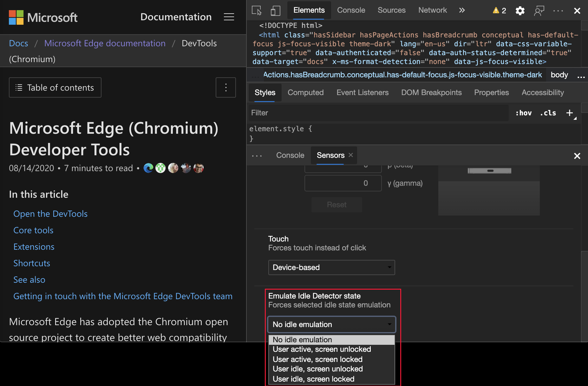Image resolution: width=588 pixels, height=386 pixels.
Task: Select the html class breadcrumb in Elements path
Action: point(402,75)
